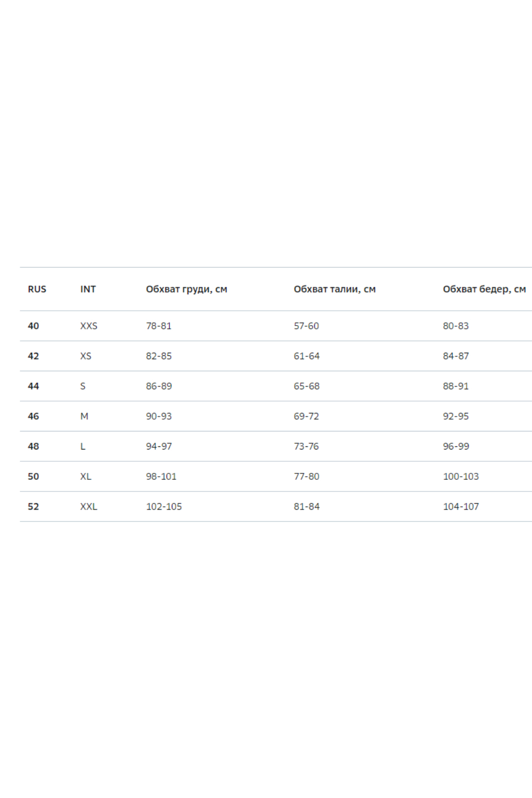The width and height of the screenshot is (532, 798).
Task: Click the INT column header
Action: [x=88, y=289]
